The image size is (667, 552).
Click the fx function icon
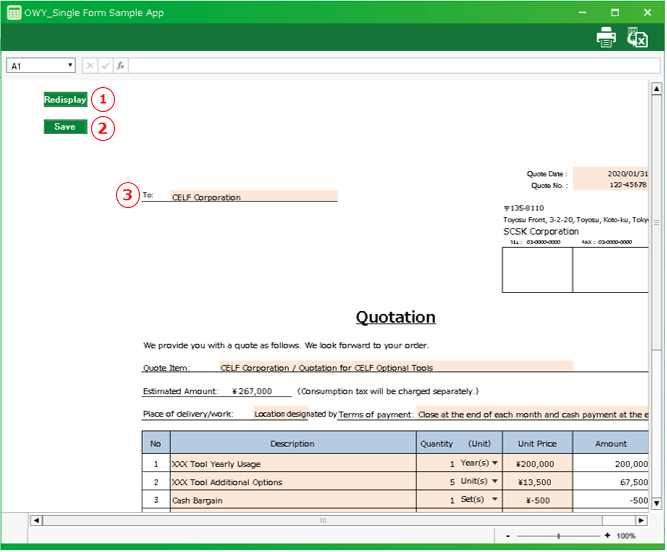click(120, 65)
